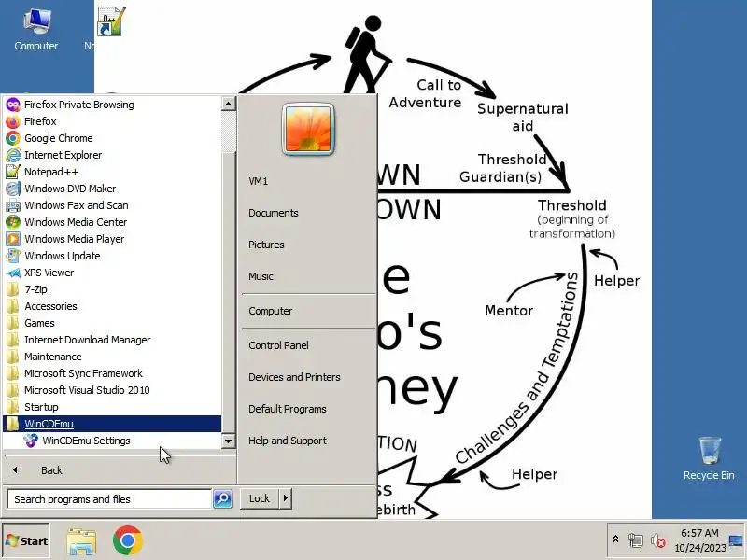This screenshot has height=560, width=747.
Task: Launch Firefox from the programs list
Action: [112, 121]
